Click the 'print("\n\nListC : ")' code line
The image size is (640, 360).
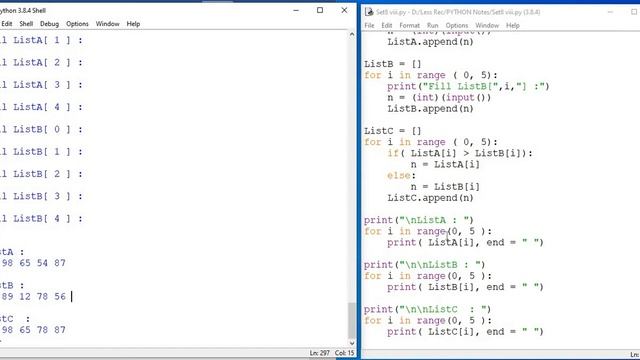coord(427,309)
